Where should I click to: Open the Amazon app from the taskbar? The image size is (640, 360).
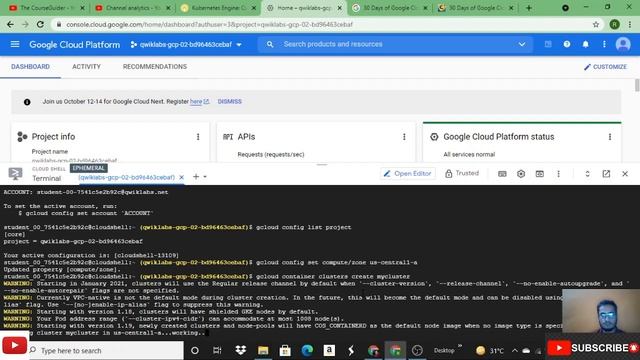(329, 350)
